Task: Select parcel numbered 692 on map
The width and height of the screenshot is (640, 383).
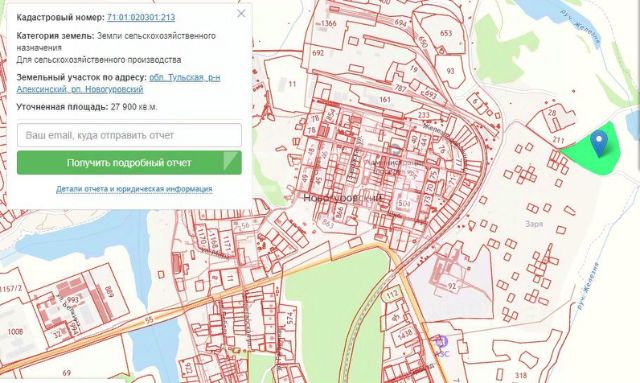Action: click(318, 53)
